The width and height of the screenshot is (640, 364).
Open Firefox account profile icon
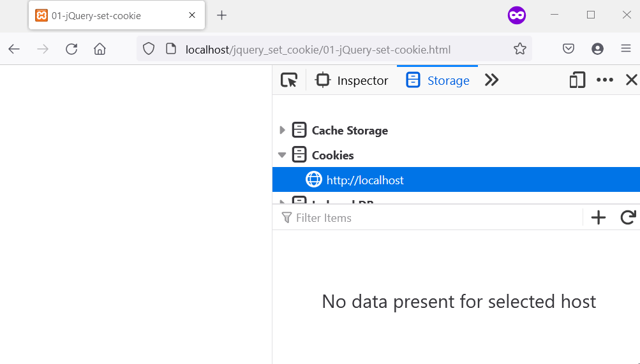(597, 49)
